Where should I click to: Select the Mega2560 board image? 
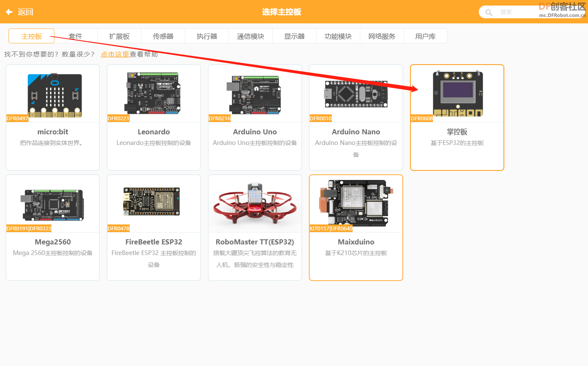(x=53, y=205)
